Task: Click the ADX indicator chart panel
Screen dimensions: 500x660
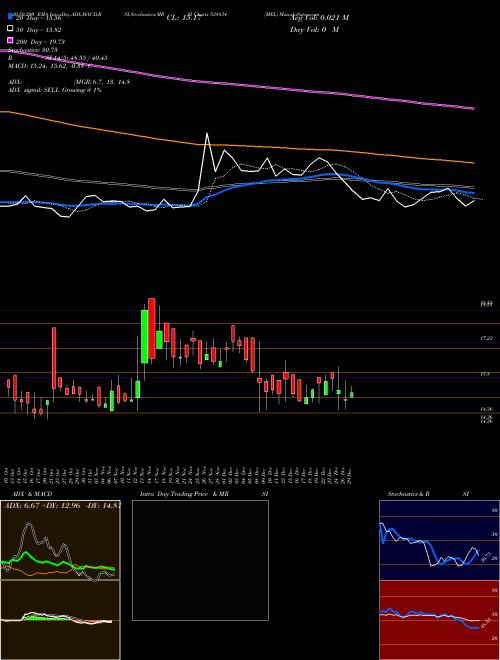Action: coord(60,540)
